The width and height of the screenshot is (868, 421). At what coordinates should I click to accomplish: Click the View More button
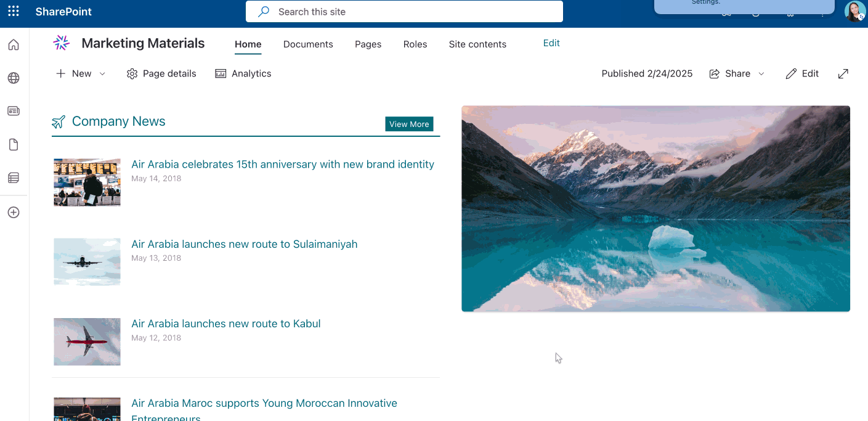tap(409, 124)
